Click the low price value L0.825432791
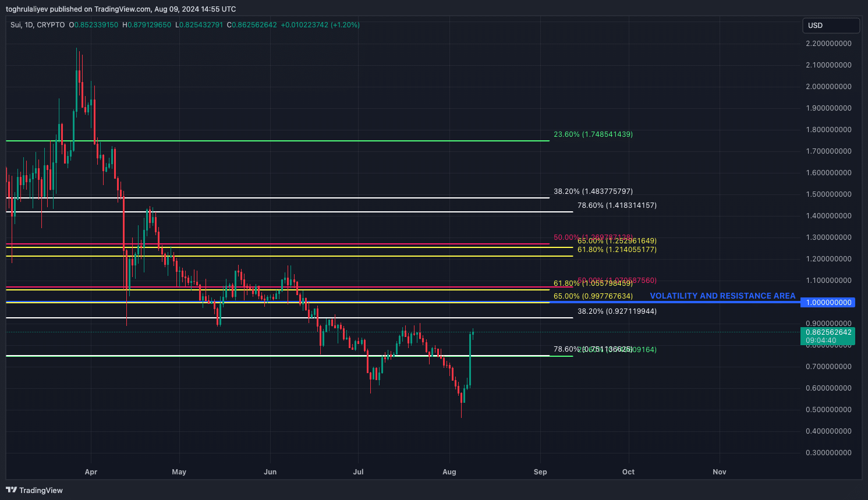Image resolution: width=868 pixels, height=500 pixels. click(199, 25)
